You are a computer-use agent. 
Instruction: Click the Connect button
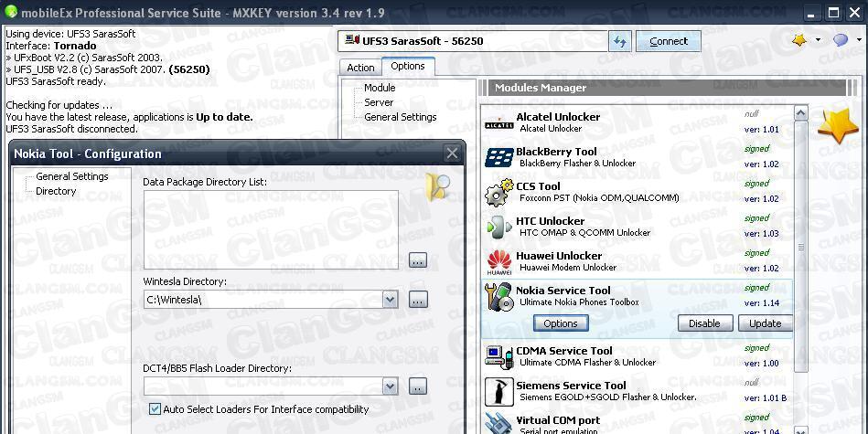coord(669,41)
